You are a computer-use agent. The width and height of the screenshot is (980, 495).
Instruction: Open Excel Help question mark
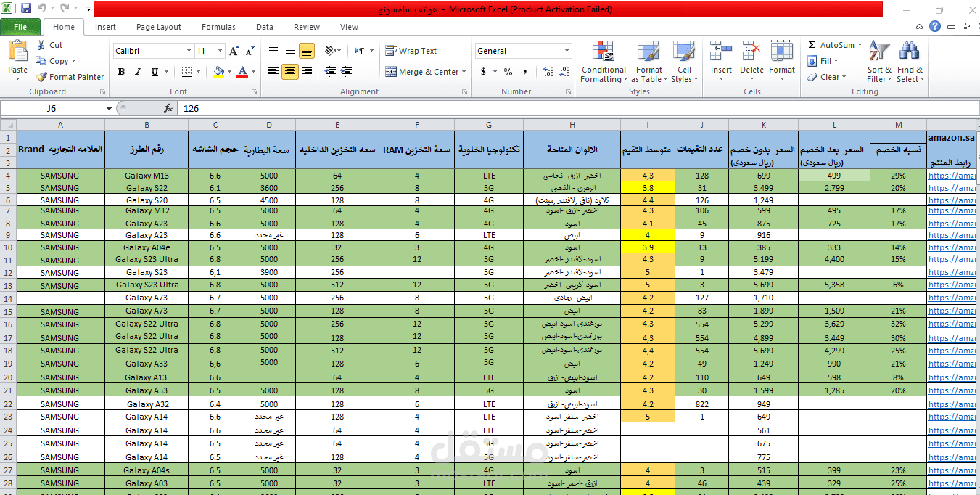(935, 27)
